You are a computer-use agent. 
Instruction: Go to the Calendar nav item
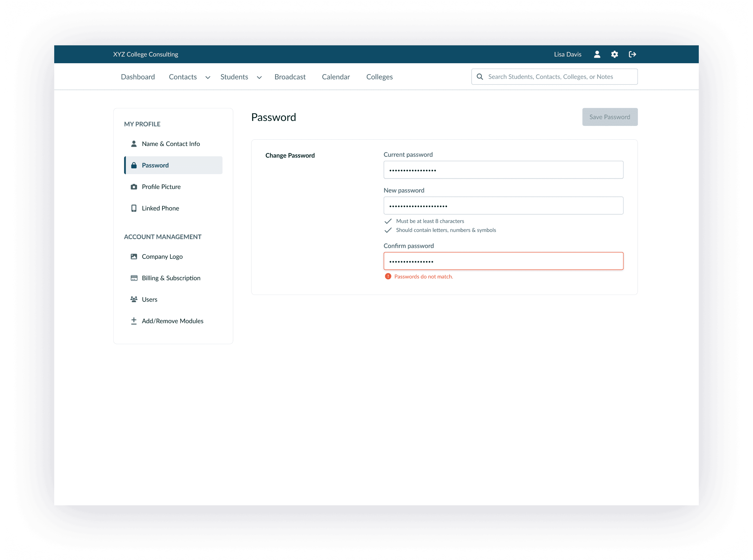click(336, 77)
